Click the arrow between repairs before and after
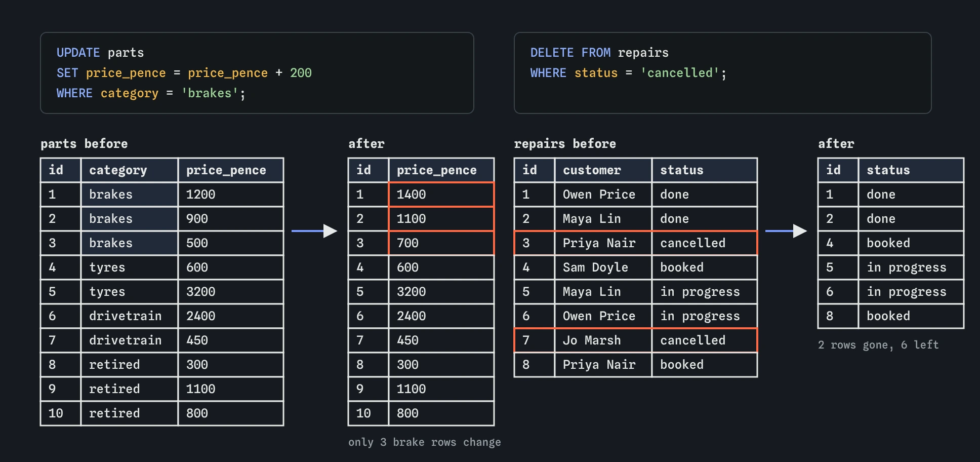Screen dimensions: 980x462 pos(786,231)
